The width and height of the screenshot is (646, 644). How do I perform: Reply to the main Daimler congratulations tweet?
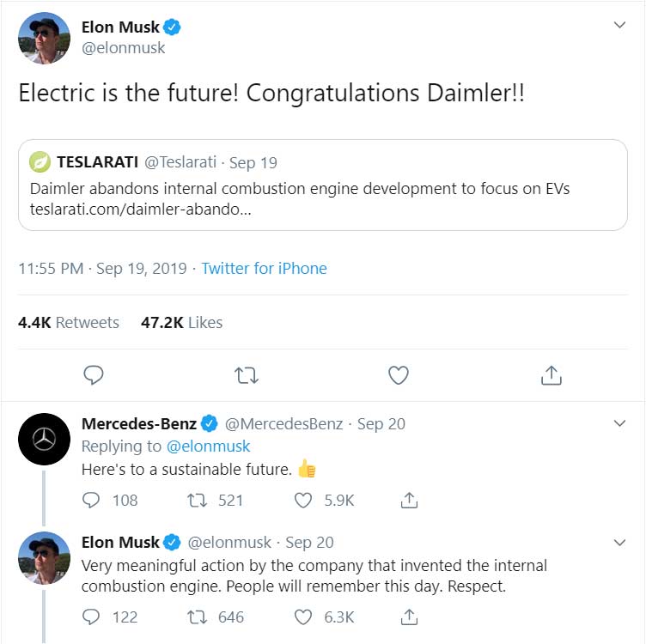tap(94, 375)
